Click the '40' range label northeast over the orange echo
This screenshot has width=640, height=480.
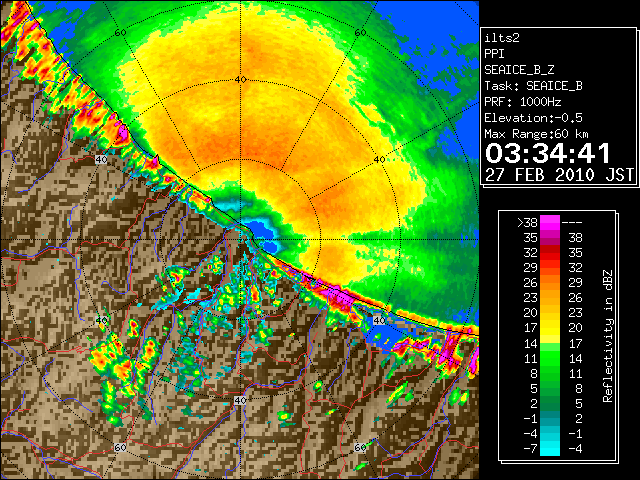pyautogui.click(x=379, y=159)
